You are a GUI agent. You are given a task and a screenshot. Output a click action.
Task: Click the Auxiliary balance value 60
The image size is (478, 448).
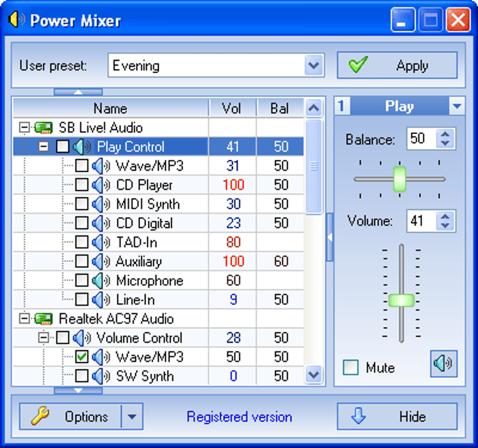click(x=281, y=261)
